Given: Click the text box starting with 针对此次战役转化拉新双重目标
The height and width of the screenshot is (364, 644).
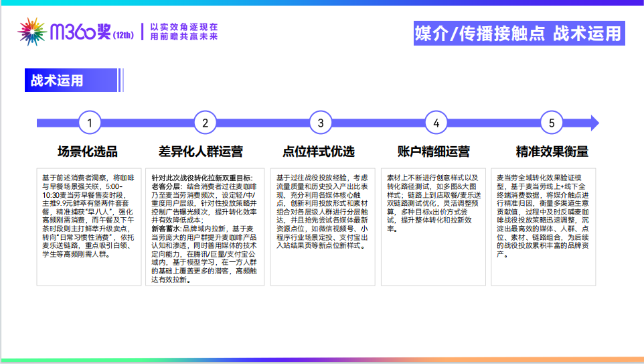Looking at the screenshot, I should tap(205, 226).
